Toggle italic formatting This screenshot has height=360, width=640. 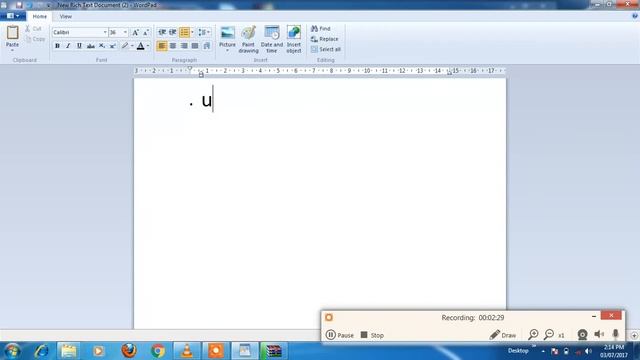(68, 46)
